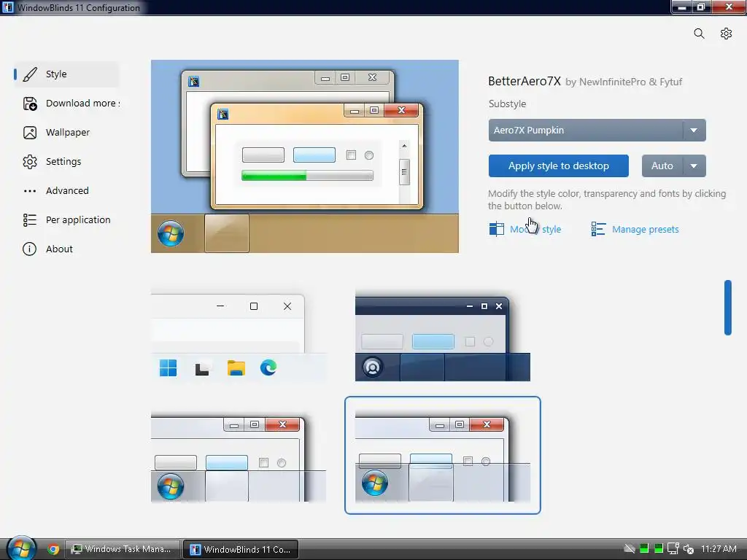The width and height of the screenshot is (747, 560).
Task: Switch to Windows Task Manager taskbar button
Action: pyautogui.click(x=123, y=549)
